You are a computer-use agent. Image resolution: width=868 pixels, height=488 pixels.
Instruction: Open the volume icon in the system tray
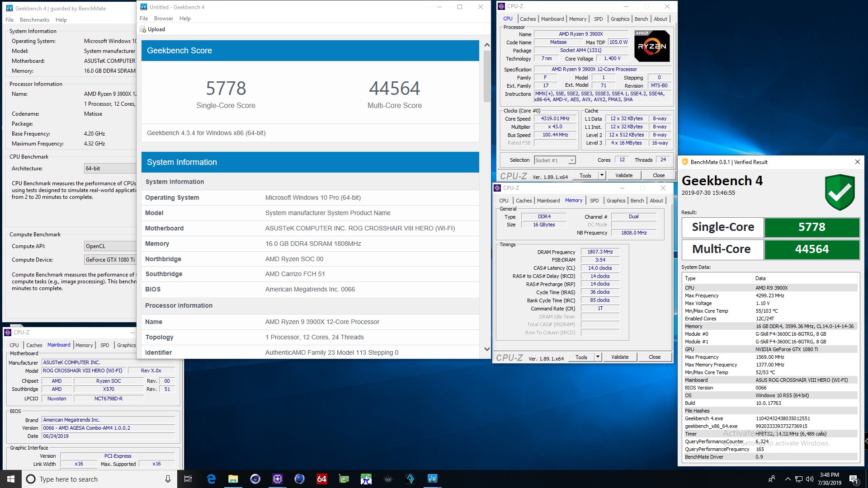[809, 479]
